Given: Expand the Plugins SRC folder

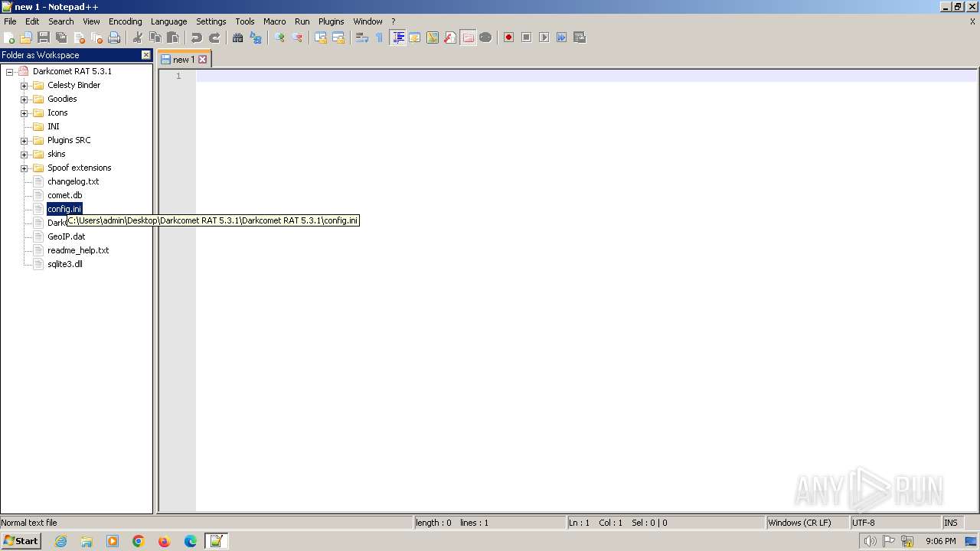Looking at the screenshot, I should (24, 140).
